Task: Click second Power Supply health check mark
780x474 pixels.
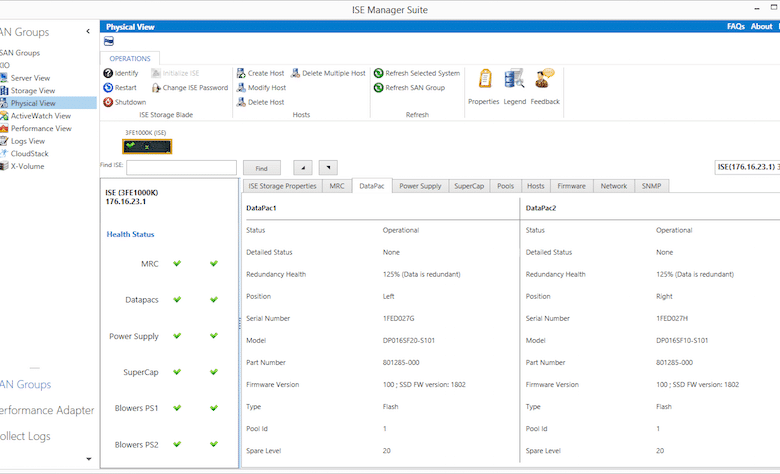Action: [214, 336]
